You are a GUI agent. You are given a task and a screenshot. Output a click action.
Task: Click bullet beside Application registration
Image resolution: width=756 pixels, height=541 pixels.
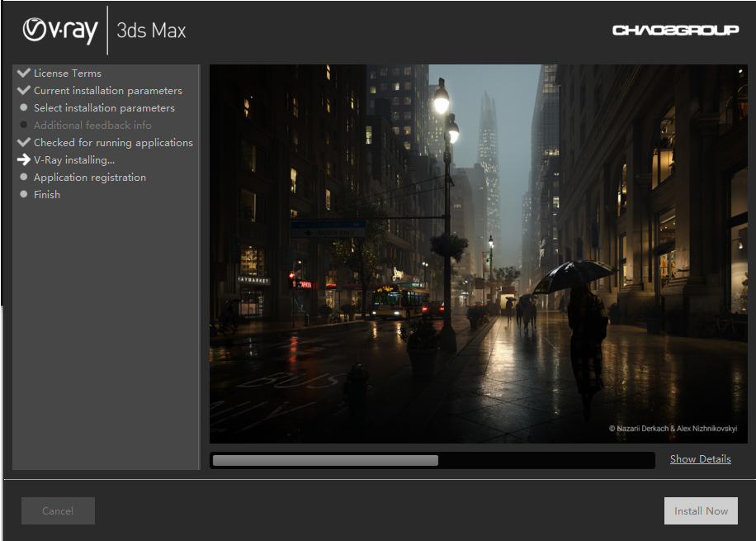pyautogui.click(x=24, y=177)
